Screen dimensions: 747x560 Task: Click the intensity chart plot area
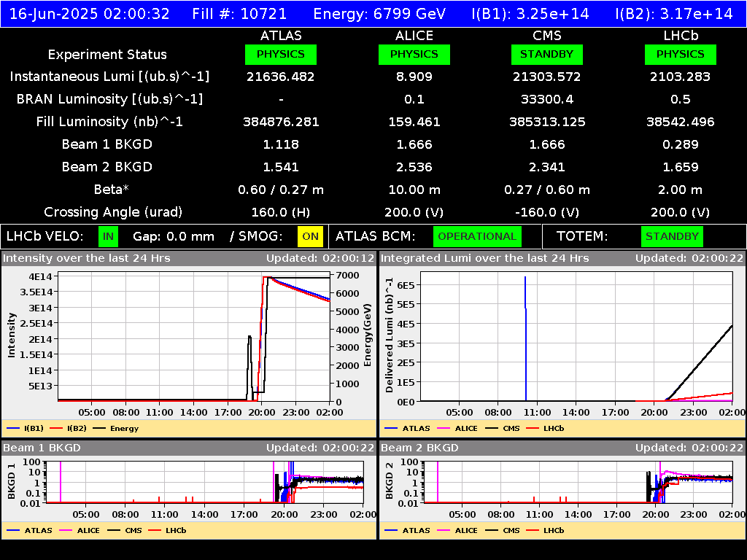click(x=194, y=337)
